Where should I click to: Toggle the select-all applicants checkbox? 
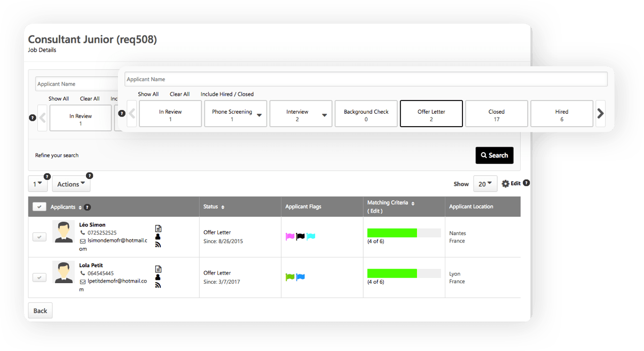[x=39, y=207]
